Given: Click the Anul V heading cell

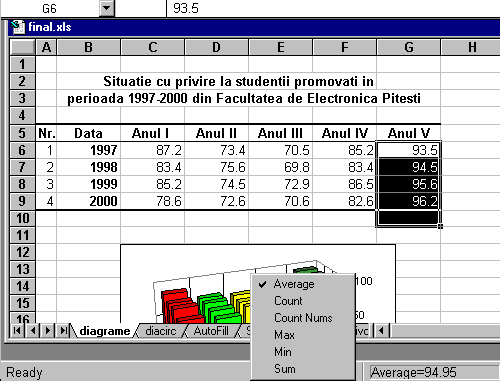Looking at the screenshot, I should point(409,133).
